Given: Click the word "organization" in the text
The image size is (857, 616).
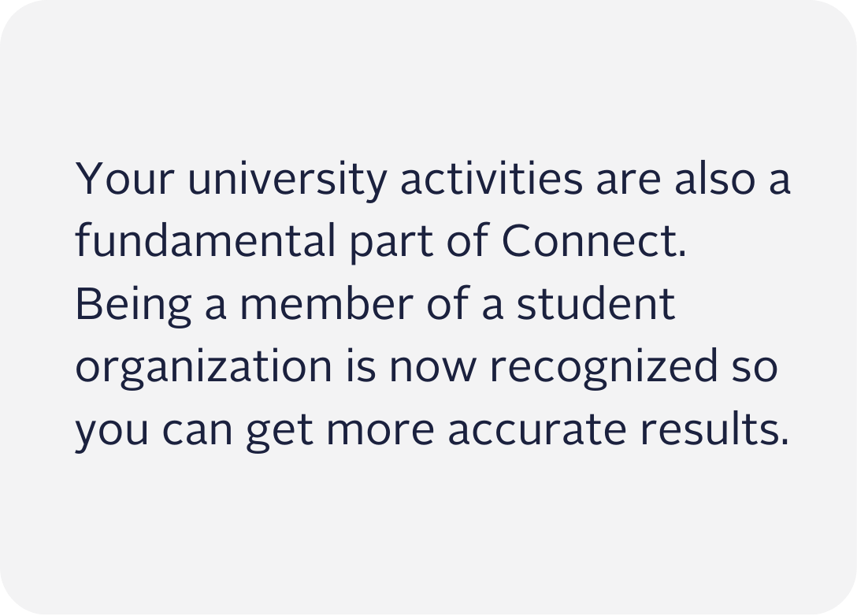Looking at the screenshot, I should click(x=203, y=369).
